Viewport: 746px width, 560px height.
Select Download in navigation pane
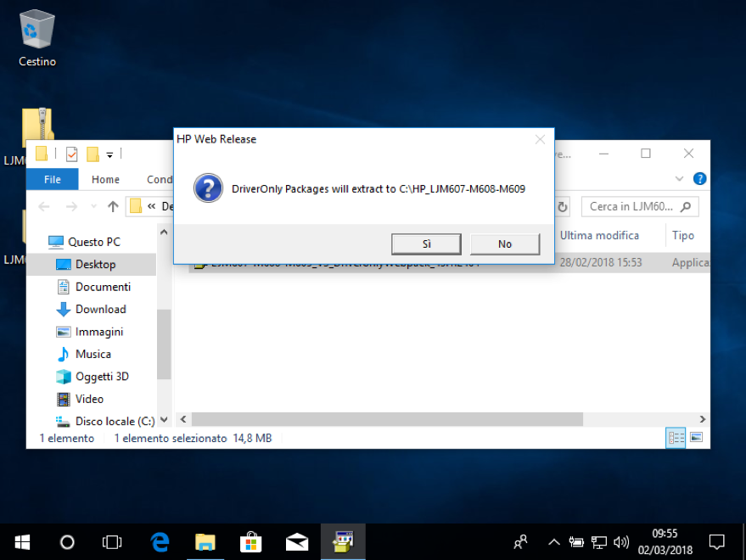[92, 309]
